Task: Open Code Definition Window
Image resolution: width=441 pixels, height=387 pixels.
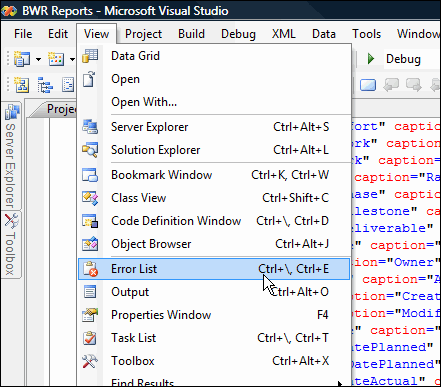Action: [x=214, y=221]
